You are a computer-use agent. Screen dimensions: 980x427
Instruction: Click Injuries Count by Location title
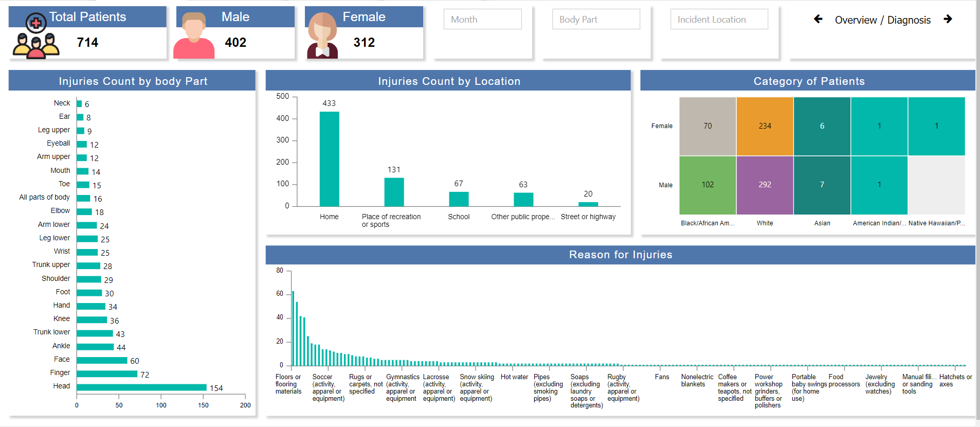point(449,81)
